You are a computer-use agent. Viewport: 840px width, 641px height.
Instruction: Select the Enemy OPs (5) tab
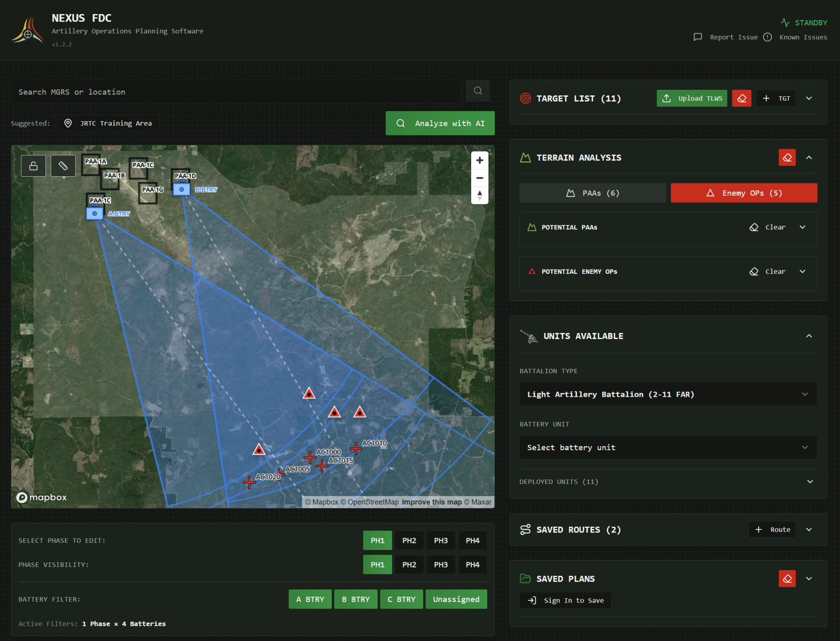point(743,193)
